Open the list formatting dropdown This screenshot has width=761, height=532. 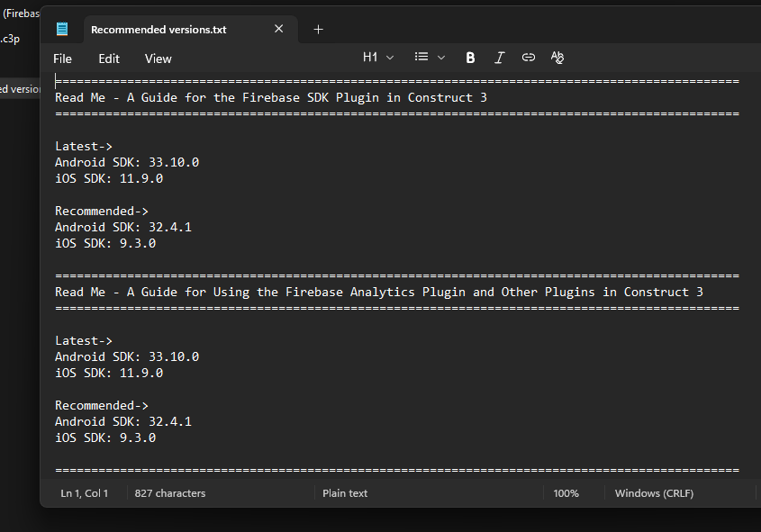pos(430,58)
